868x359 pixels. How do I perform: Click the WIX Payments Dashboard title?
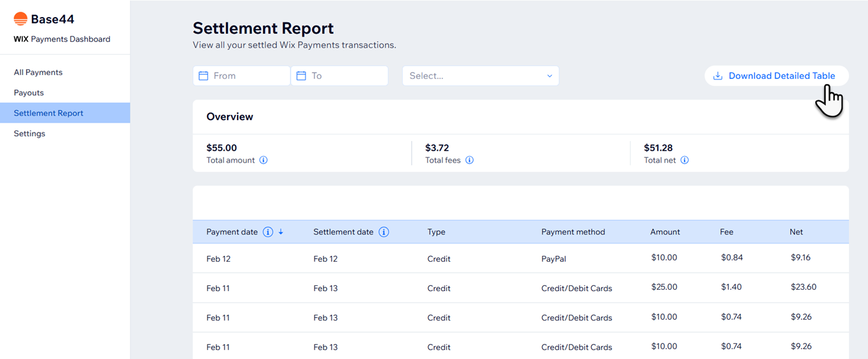[62, 39]
